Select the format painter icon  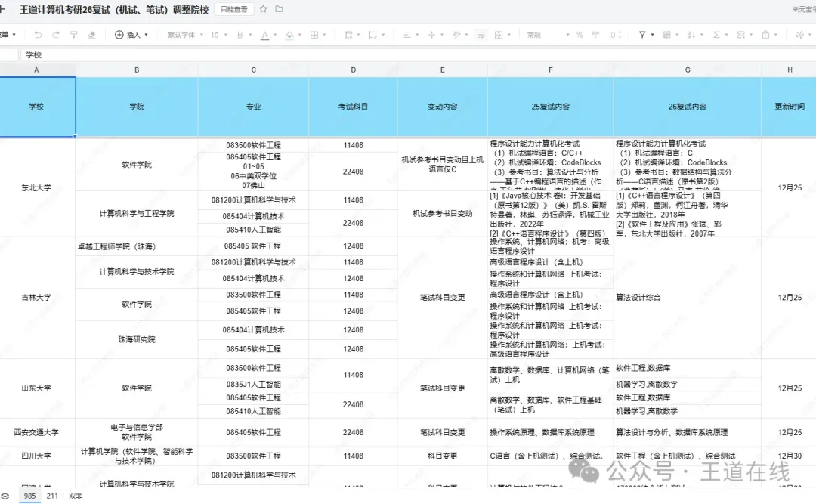(74, 35)
